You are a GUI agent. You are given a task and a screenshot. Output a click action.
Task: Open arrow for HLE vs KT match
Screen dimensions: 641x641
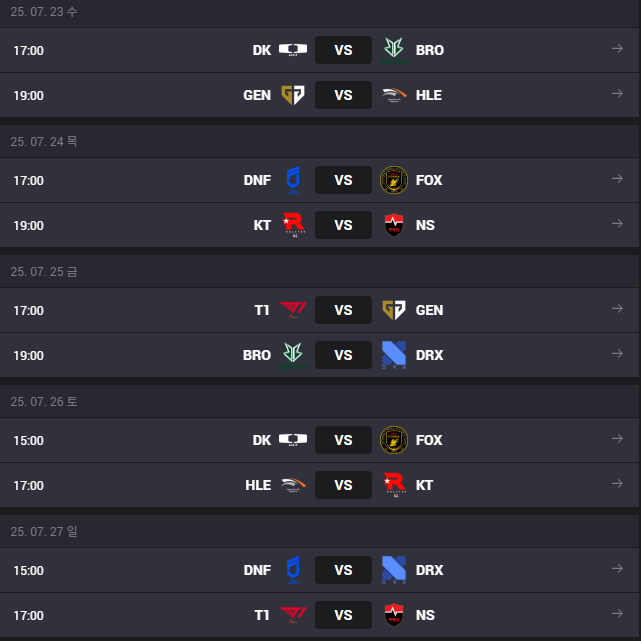(x=617, y=484)
